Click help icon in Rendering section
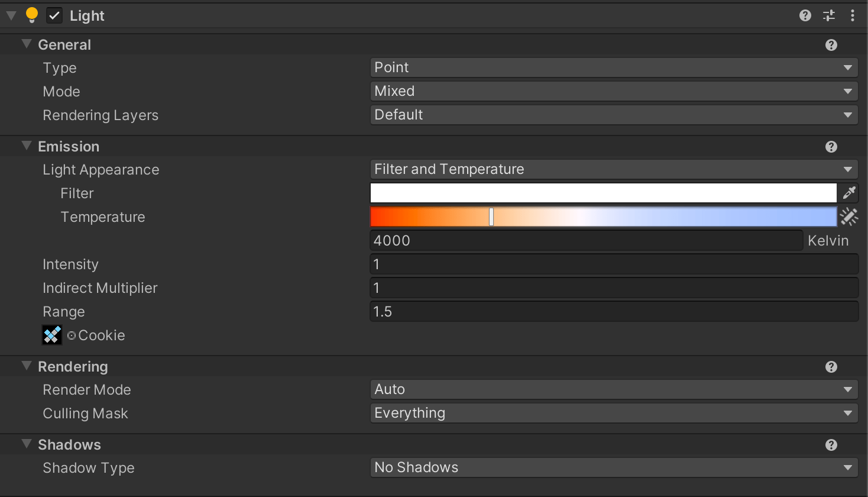 click(831, 367)
